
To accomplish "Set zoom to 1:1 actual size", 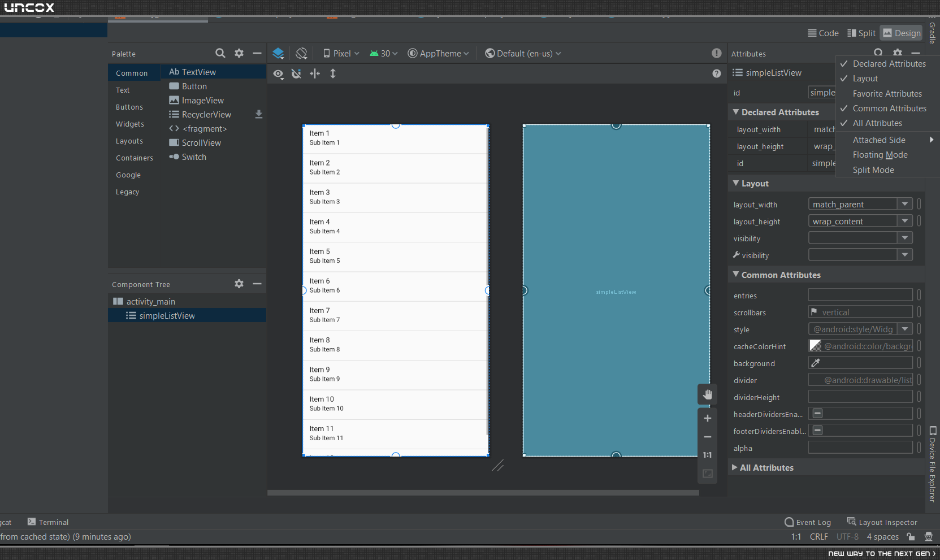I will coord(708,455).
